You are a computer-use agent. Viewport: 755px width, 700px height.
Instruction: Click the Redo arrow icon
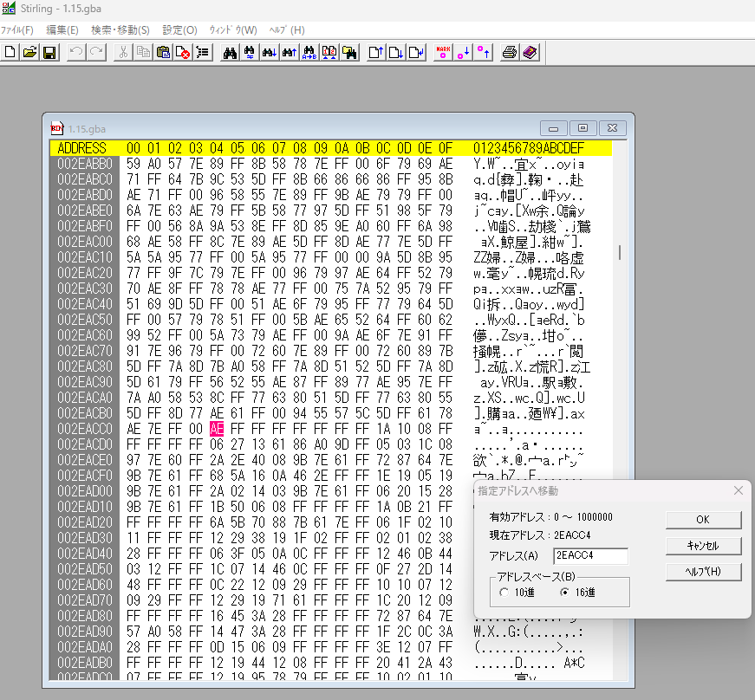[96, 52]
